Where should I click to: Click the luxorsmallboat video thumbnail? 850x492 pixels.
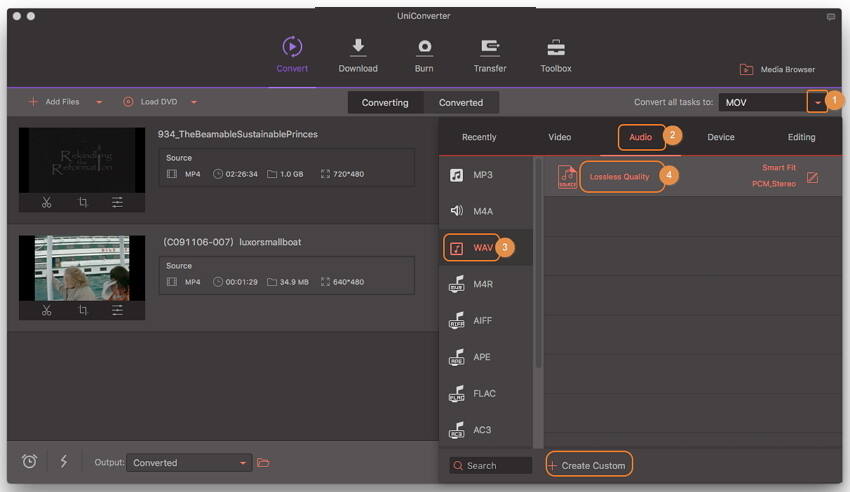[82, 268]
